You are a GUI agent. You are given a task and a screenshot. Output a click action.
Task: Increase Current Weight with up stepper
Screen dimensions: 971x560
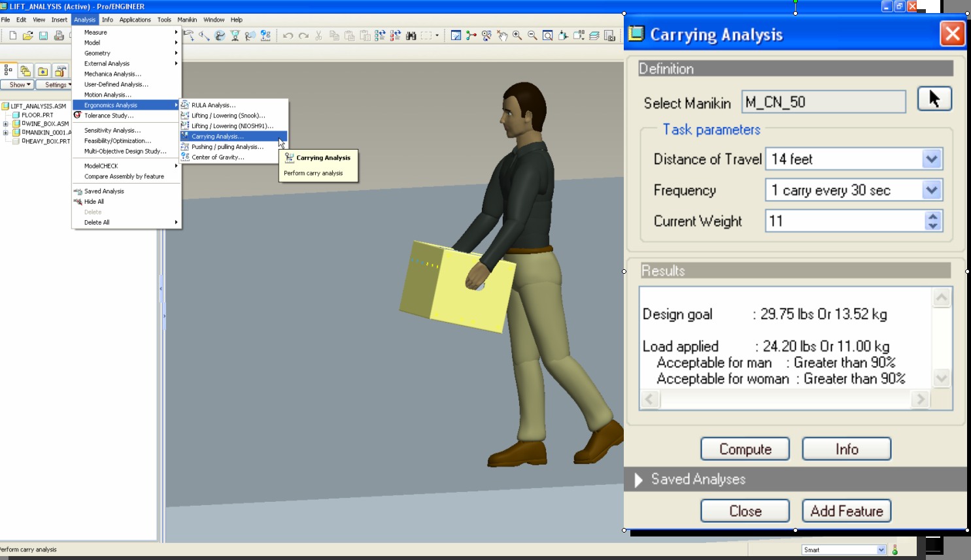933,216
